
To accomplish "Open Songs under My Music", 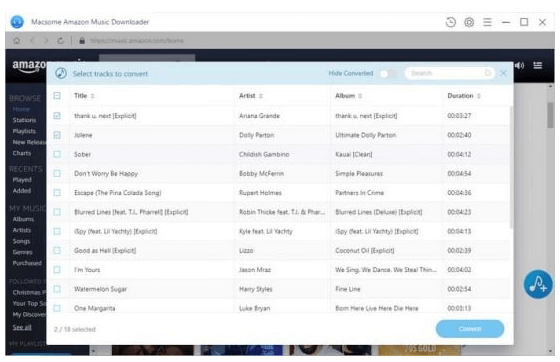I will (21, 241).
